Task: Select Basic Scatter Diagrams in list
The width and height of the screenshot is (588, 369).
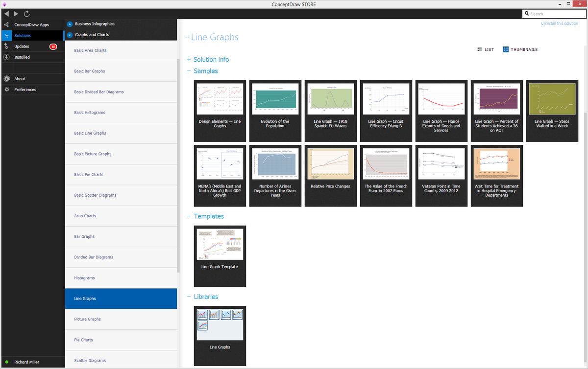Action: 121,195
